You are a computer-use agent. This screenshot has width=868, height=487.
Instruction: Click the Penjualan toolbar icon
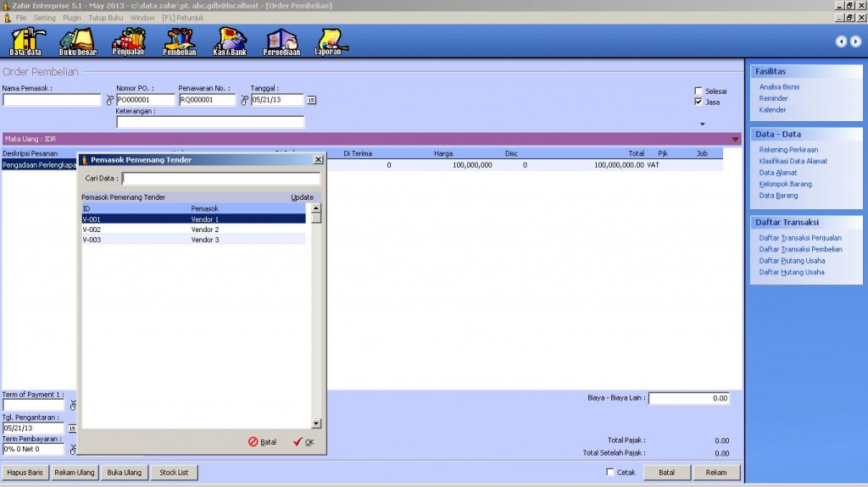(x=128, y=42)
